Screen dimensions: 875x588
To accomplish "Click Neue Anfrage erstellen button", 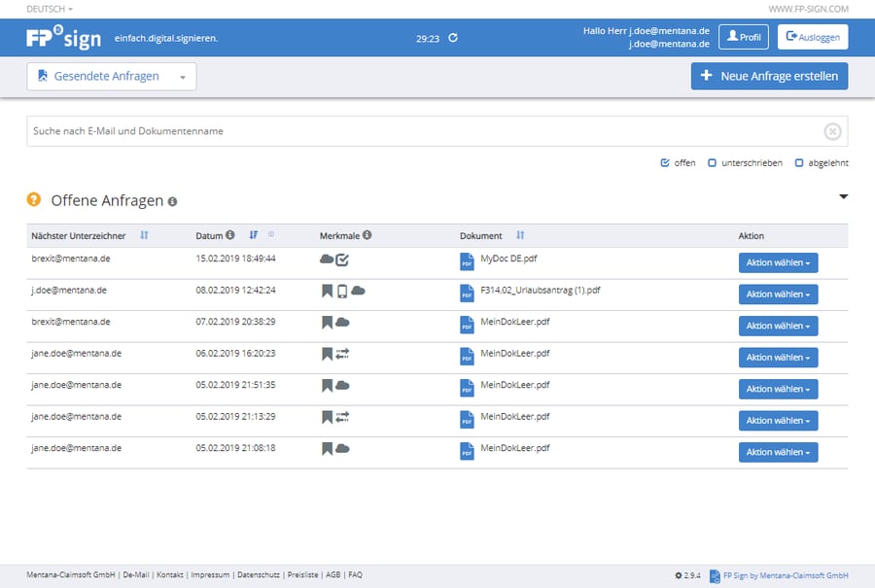I will point(770,76).
